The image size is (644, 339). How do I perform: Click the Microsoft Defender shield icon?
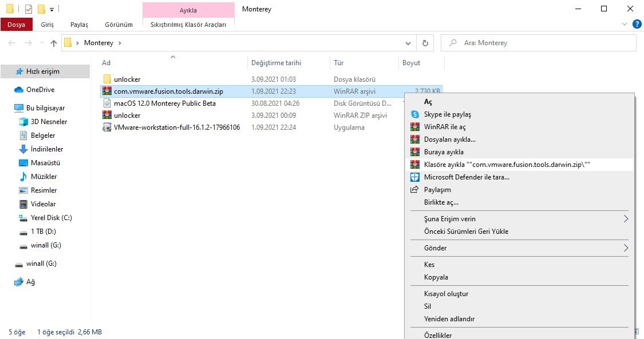(415, 177)
